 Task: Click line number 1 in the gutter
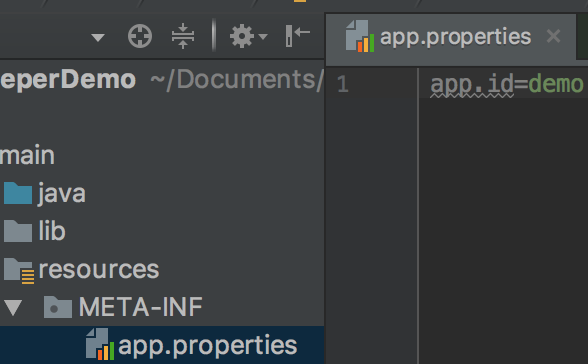(343, 84)
